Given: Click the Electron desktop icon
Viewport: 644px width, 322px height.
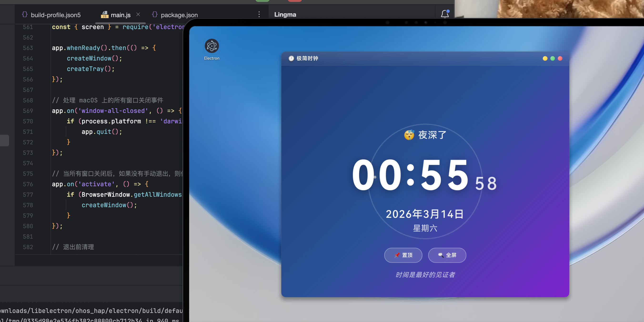Looking at the screenshot, I should click(211, 46).
